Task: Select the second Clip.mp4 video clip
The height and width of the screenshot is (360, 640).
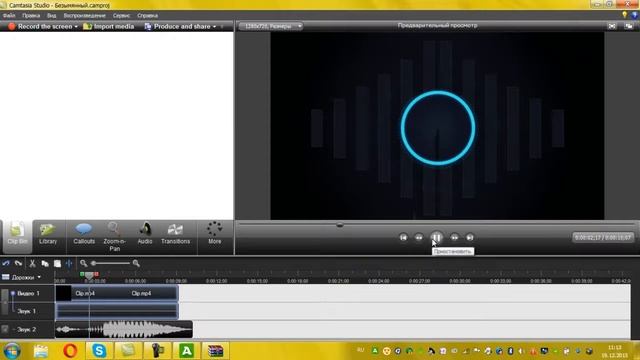Action: pyautogui.click(x=141, y=293)
